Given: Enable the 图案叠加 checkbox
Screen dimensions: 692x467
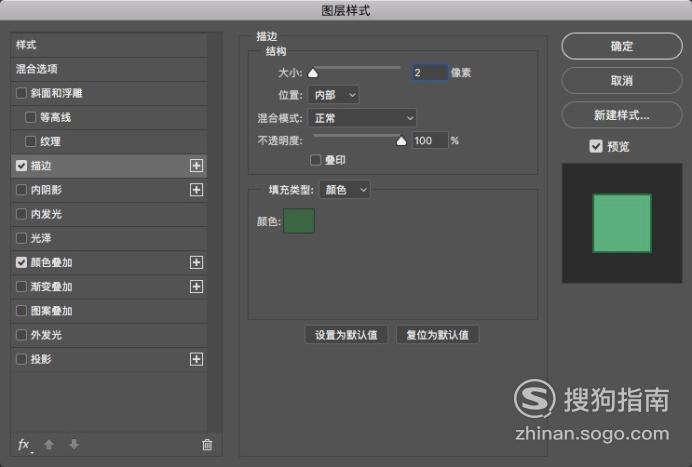Looking at the screenshot, I should [x=21, y=311].
